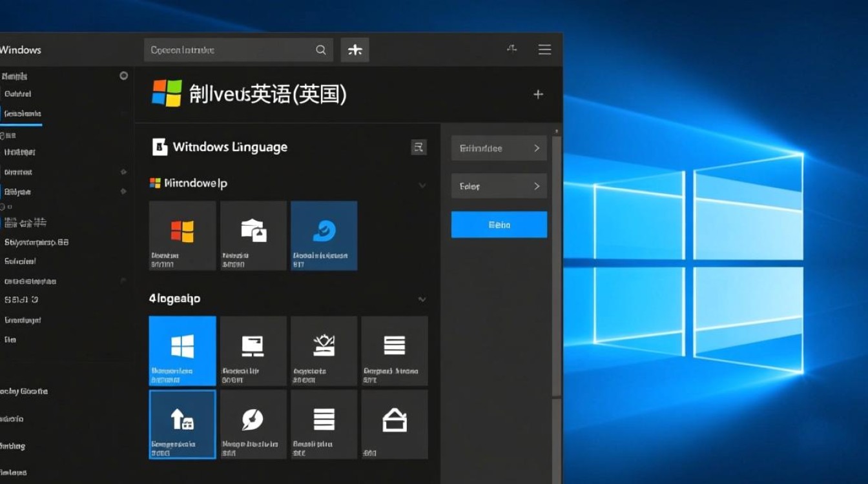Click the magnifier icon in the search bar
The image size is (868, 484).
321,49
